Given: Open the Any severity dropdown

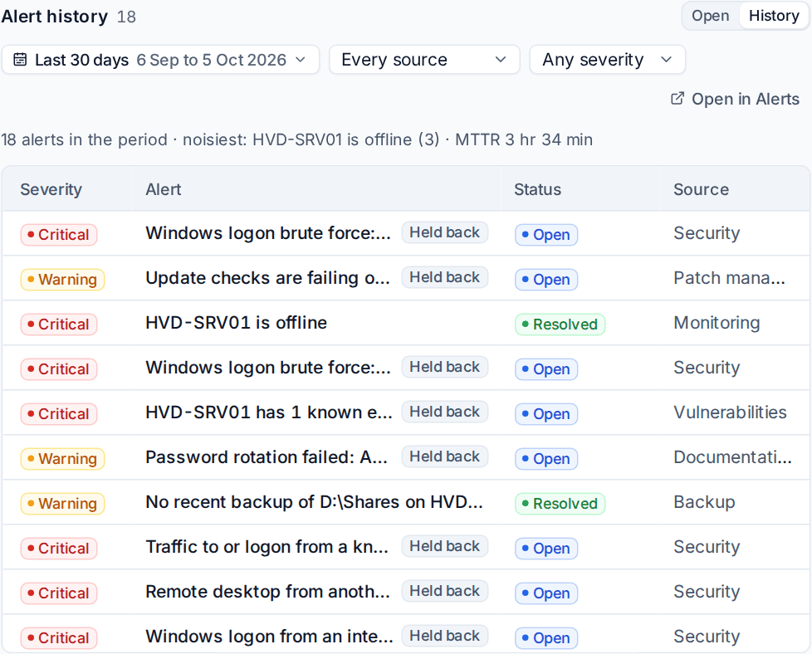Looking at the screenshot, I should point(608,60).
